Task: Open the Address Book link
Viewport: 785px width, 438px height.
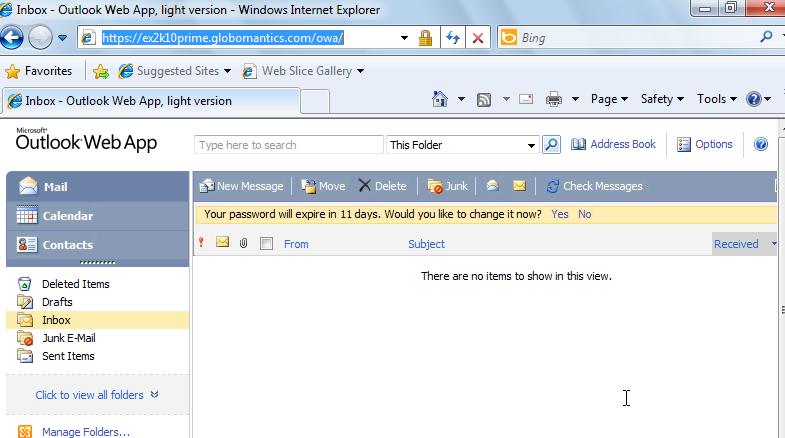Action: tap(613, 144)
